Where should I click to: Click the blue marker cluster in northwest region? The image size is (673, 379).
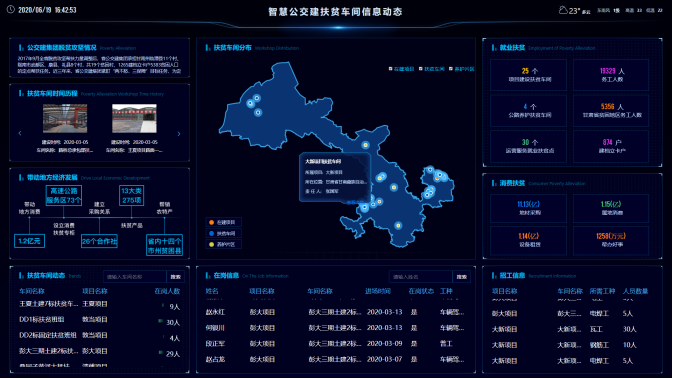pyautogui.click(x=254, y=105)
